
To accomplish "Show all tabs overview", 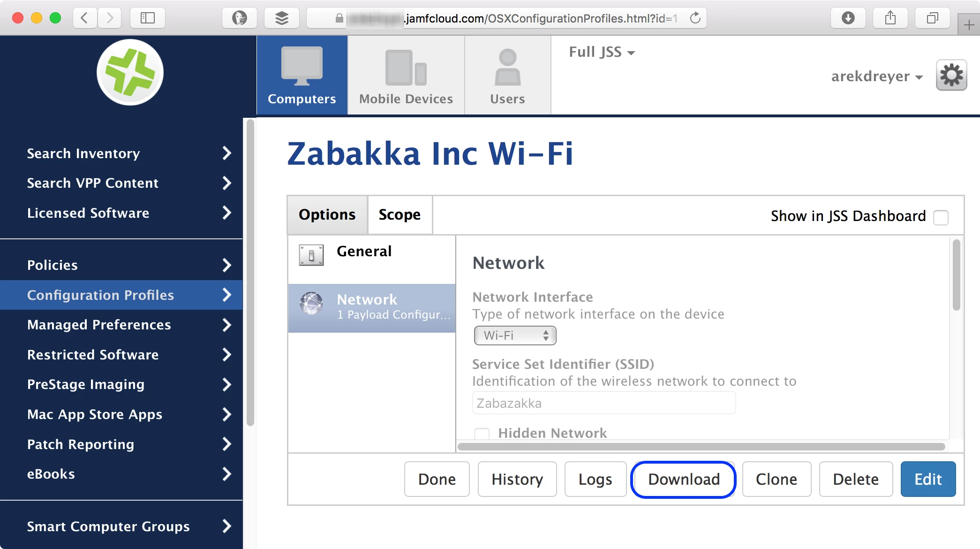I will [x=933, y=18].
